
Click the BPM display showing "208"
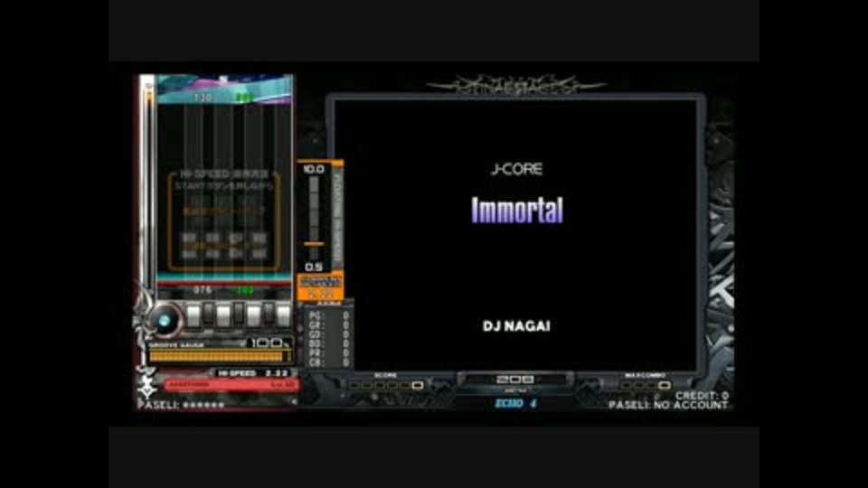pos(514,380)
